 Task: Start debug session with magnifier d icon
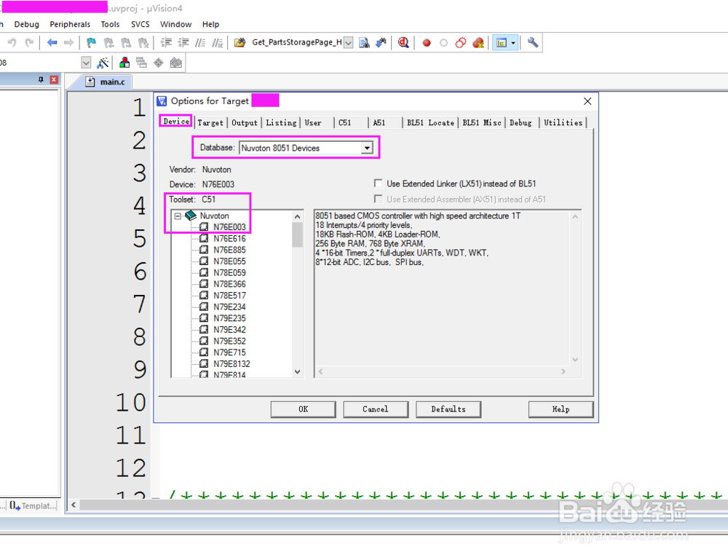(x=403, y=43)
